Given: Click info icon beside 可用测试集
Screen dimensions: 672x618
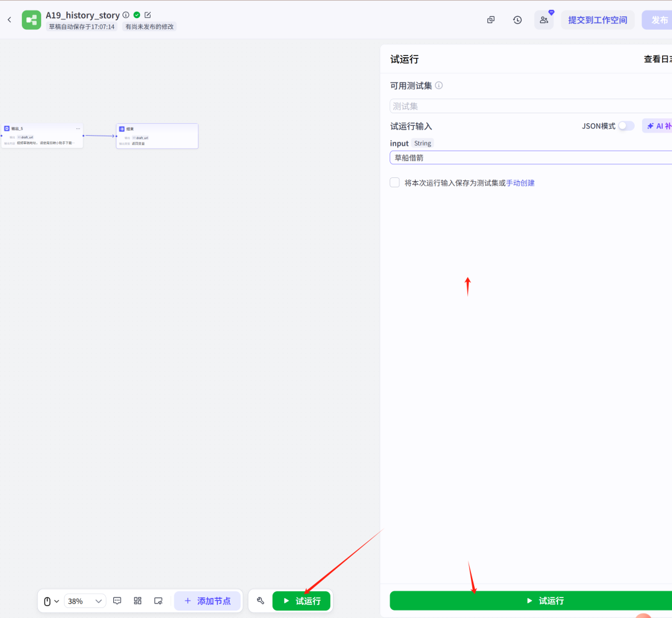Looking at the screenshot, I should point(439,85).
